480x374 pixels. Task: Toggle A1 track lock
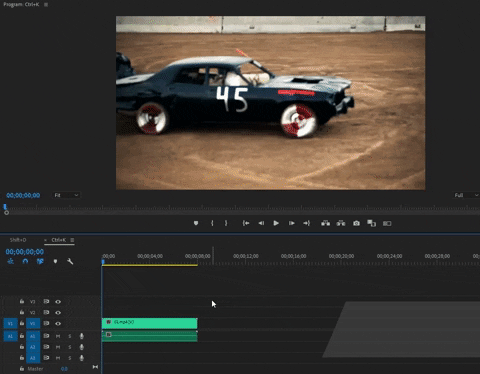[22, 336]
